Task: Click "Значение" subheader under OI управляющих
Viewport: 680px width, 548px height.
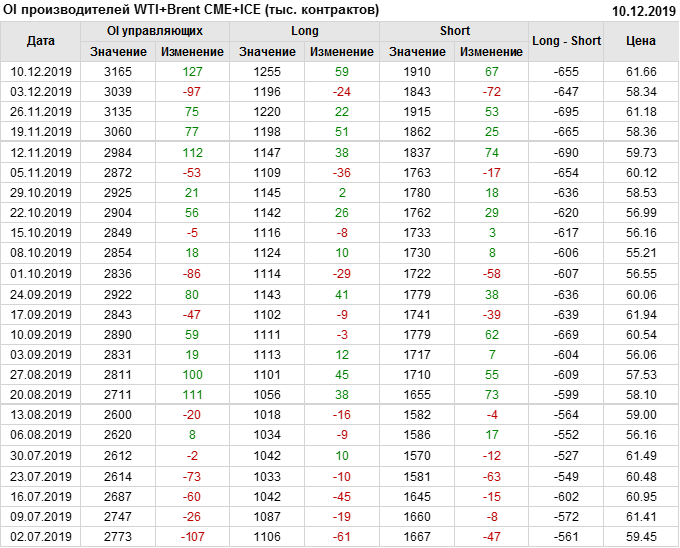Action: [118, 51]
